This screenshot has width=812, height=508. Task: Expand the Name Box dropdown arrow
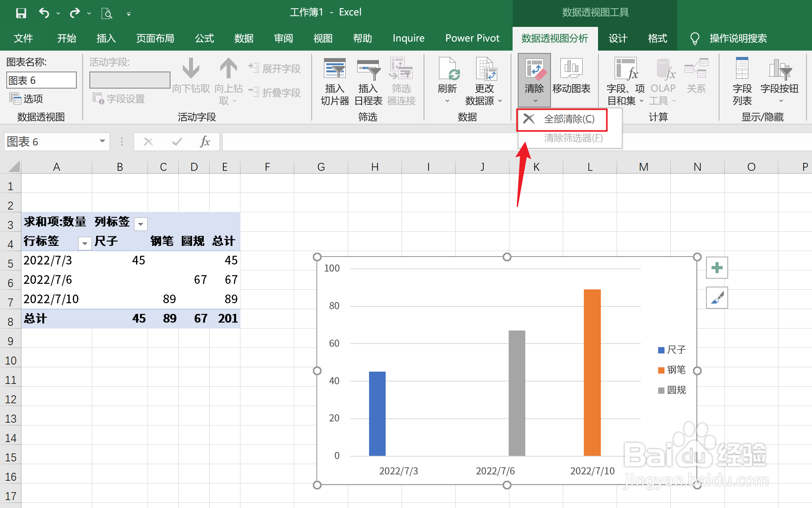(x=102, y=142)
